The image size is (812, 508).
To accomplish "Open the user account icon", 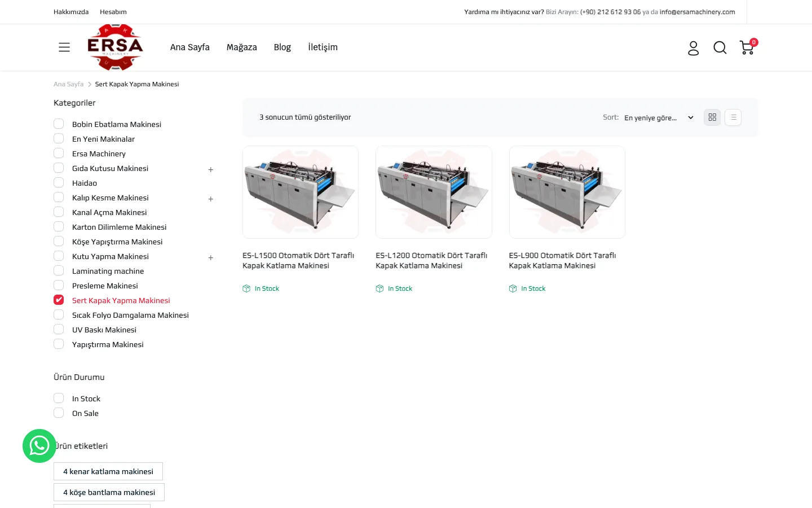I will [694, 48].
